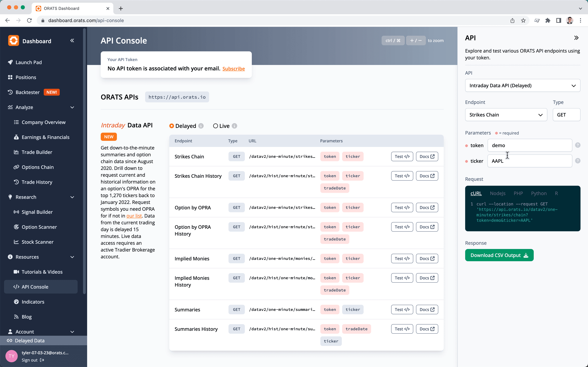Viewport: 588px width, 367px height.
Task: Select the Live radio button
Action: click(x=215, y=126)
